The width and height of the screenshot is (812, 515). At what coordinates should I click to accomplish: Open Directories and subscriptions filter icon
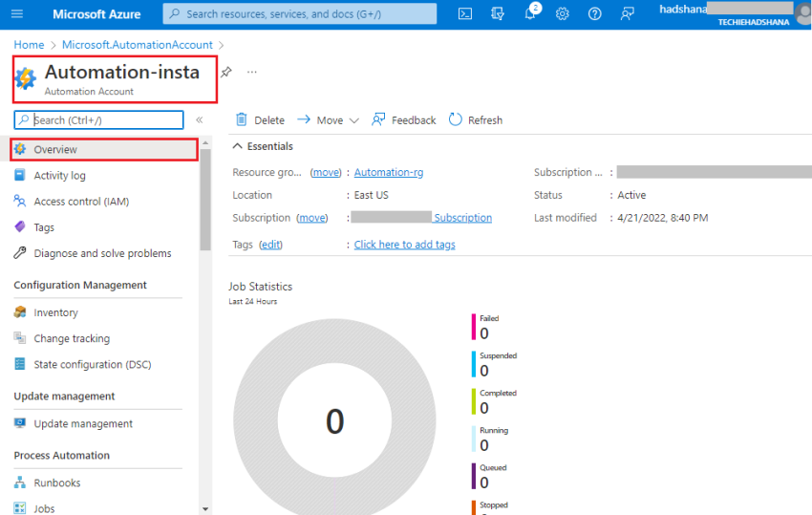pos(498,14)
